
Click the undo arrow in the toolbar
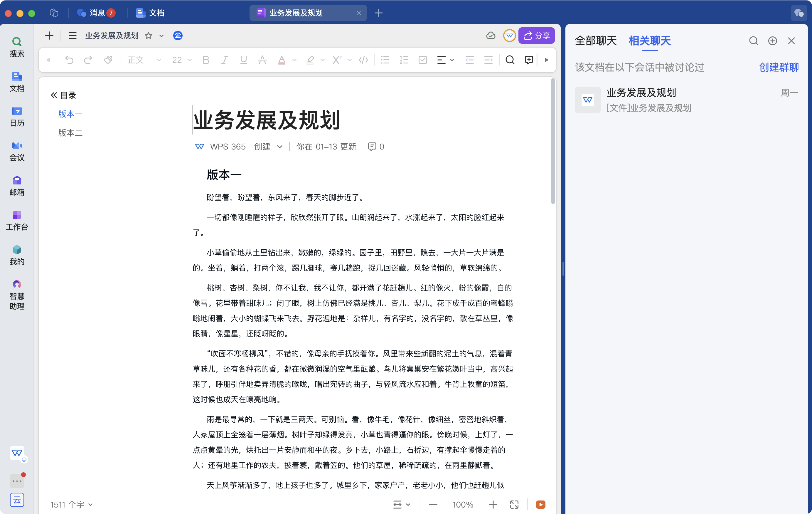click(69, 60)
